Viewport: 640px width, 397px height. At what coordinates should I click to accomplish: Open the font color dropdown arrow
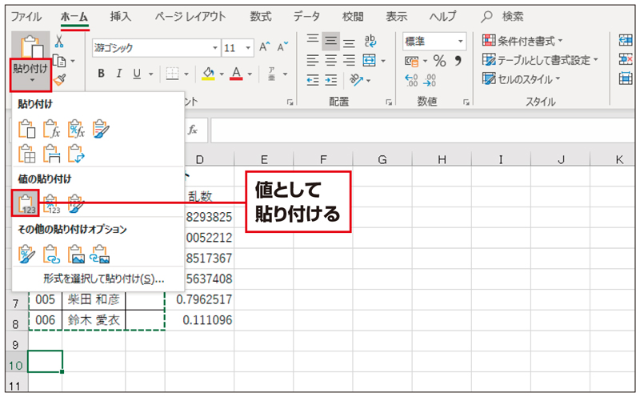(250, 74)
